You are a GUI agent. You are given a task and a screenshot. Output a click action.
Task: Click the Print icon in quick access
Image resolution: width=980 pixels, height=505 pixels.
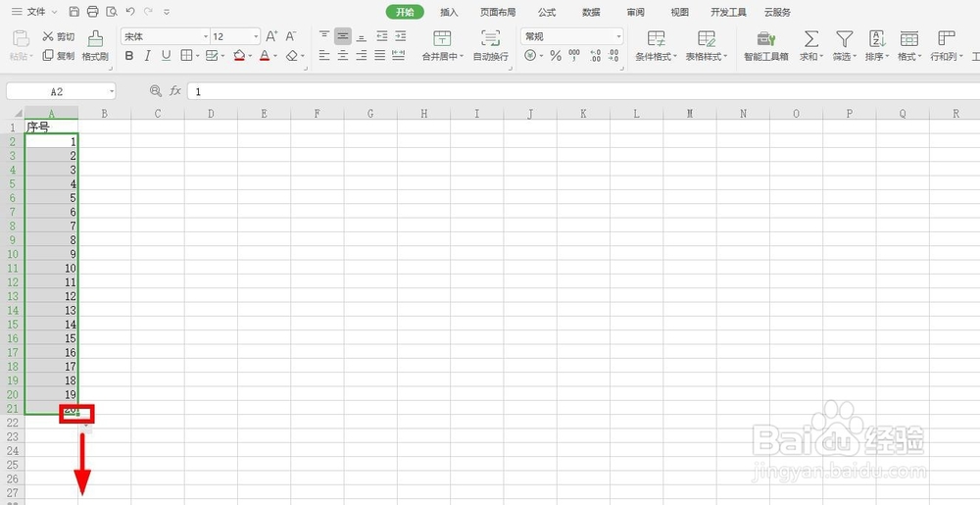[93, 11]
